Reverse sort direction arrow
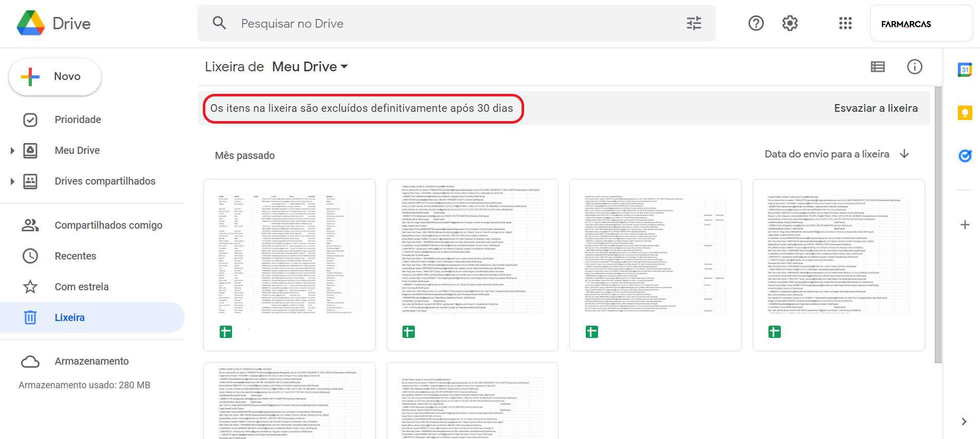 905,154
